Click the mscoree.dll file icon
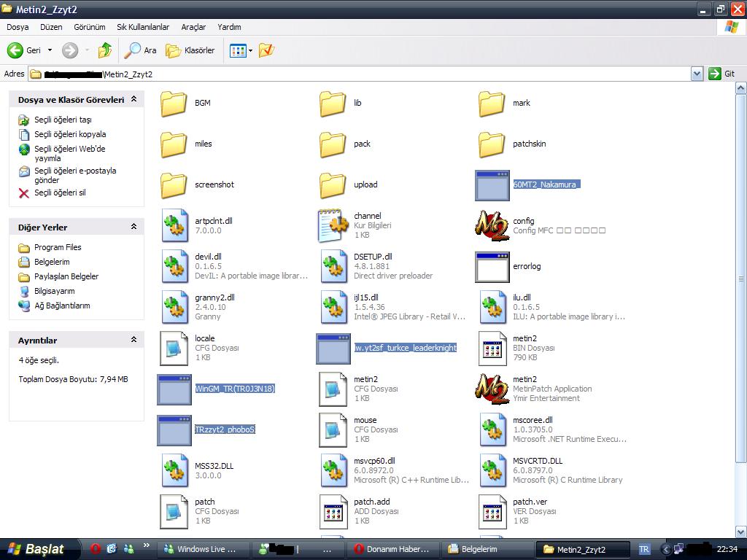This screenshot has width=747, height=560. [492, 430]
